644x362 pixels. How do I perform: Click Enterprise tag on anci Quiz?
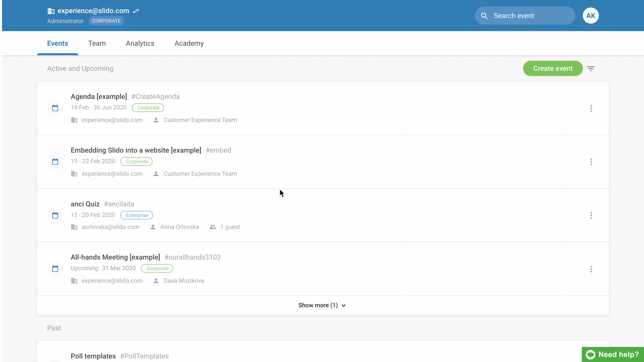point(137,215)
